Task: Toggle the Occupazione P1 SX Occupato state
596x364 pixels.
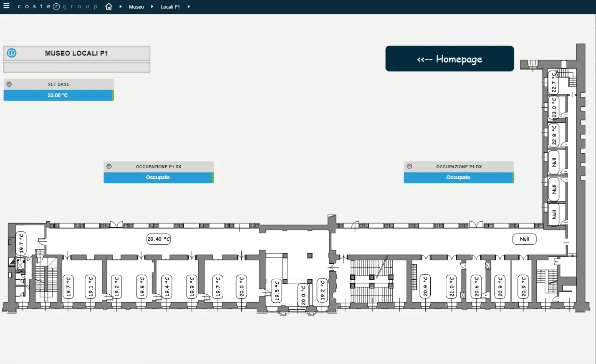Action: pyautogui.click(x=158, y=178)
